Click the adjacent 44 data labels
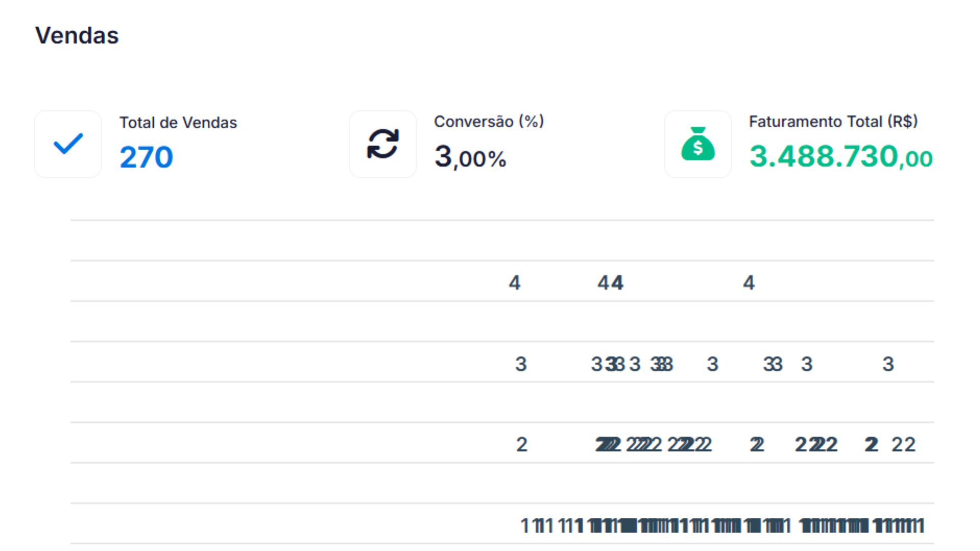This screenshot has height=551, width=980. click(x=610, y=283)
